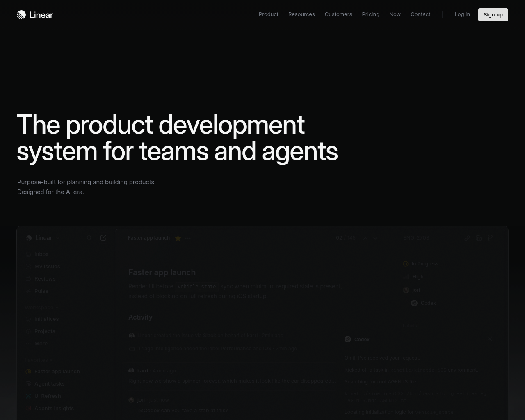Screen dimensions: 525x420
Task: Click the search icon in app sidebar
Action: click(89, 238)
